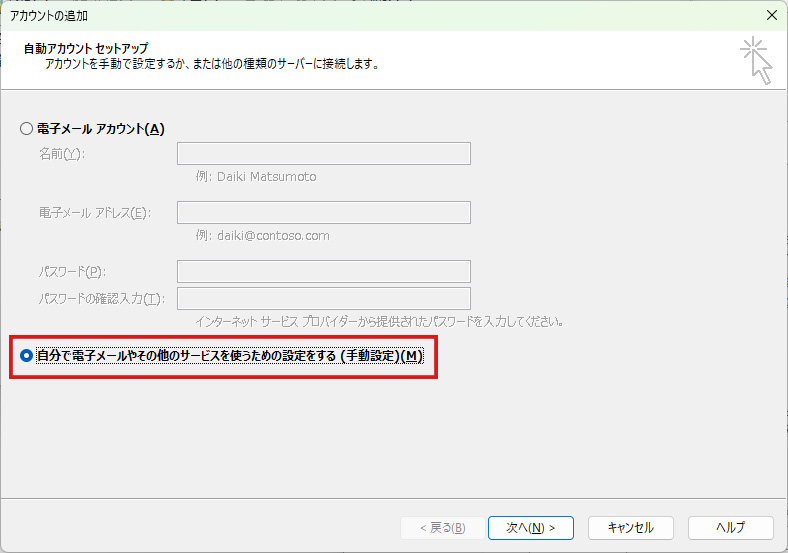Click the 名前(Y): label text
The image size is (788, 553).
(x=62, y=154)
